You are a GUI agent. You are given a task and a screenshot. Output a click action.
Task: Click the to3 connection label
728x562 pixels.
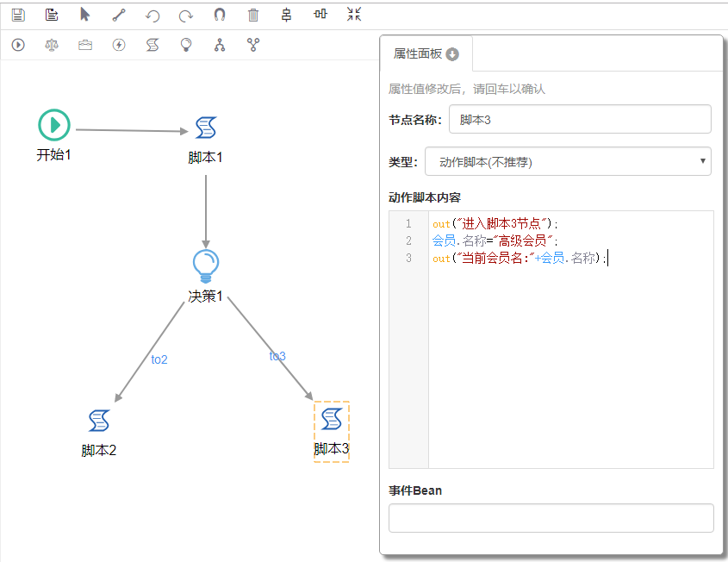coord(277,356)
